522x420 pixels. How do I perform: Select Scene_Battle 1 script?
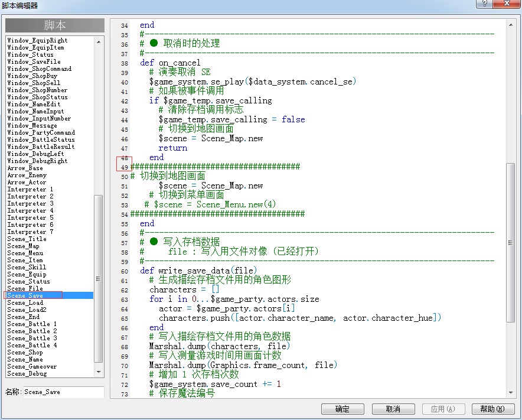pyautogui.click(x=32, y=324)
